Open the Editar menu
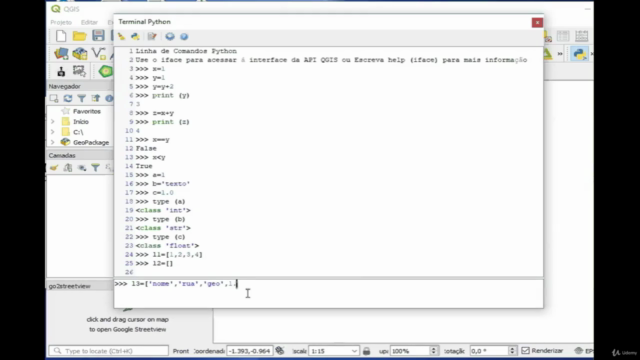Viewport: 640px width, 360px height. [x=89, y=22]
